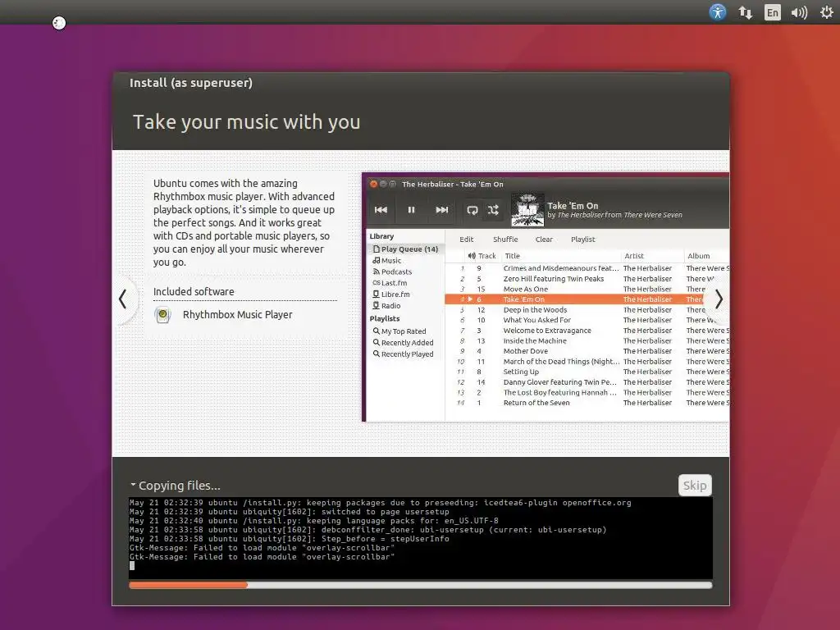840x630 pixels.
Task: Click the Shuffle tab in the play queue
Action: point(505,239)
